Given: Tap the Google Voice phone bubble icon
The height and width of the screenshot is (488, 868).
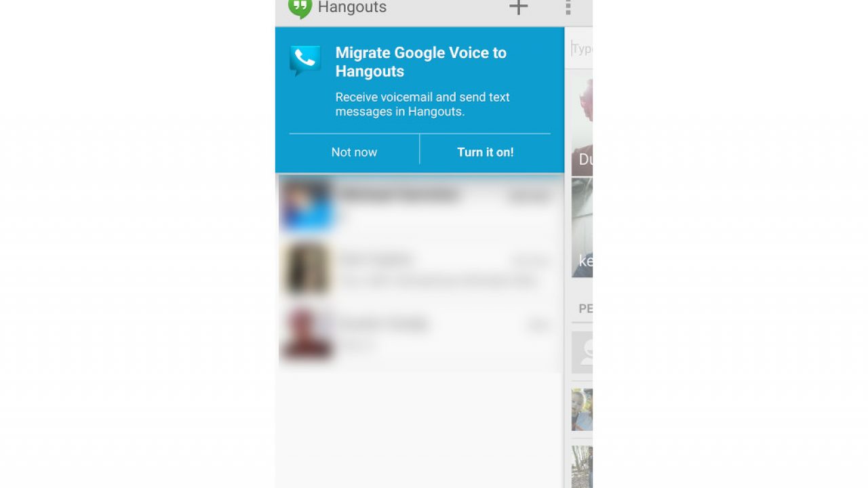Looking at the screenshot, I should pyautogui.click(x=305, y=60).
